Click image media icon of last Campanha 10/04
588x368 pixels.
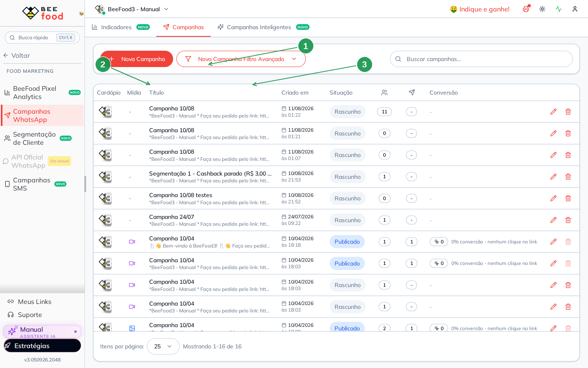[132, 328]
